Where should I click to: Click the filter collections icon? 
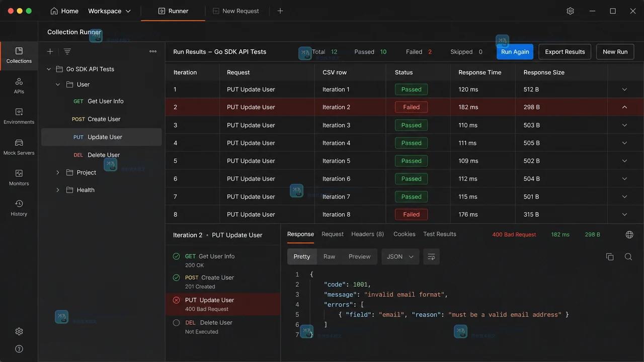[x=67, y=51]
